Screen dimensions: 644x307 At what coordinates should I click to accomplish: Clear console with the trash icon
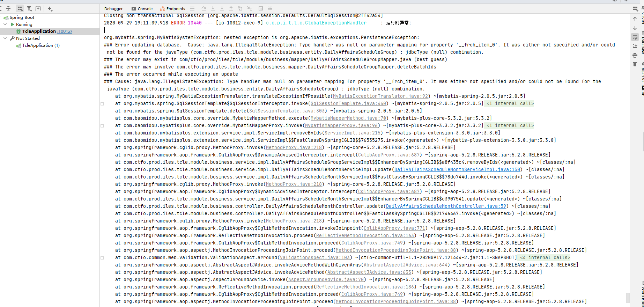click(x=635, y=64)
